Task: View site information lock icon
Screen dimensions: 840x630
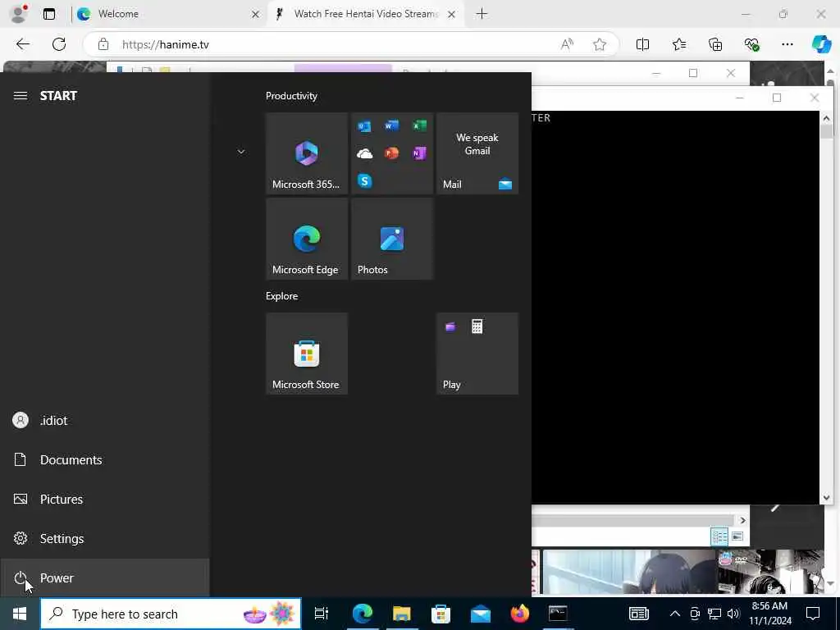Action: [x=103, y=44]
